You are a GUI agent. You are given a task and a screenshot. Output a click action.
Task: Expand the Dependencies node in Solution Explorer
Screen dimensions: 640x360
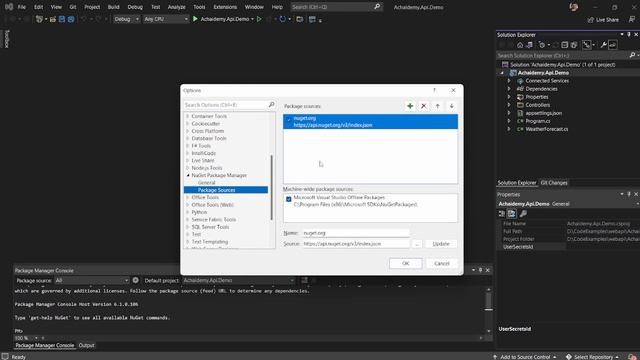pos(509,89)
